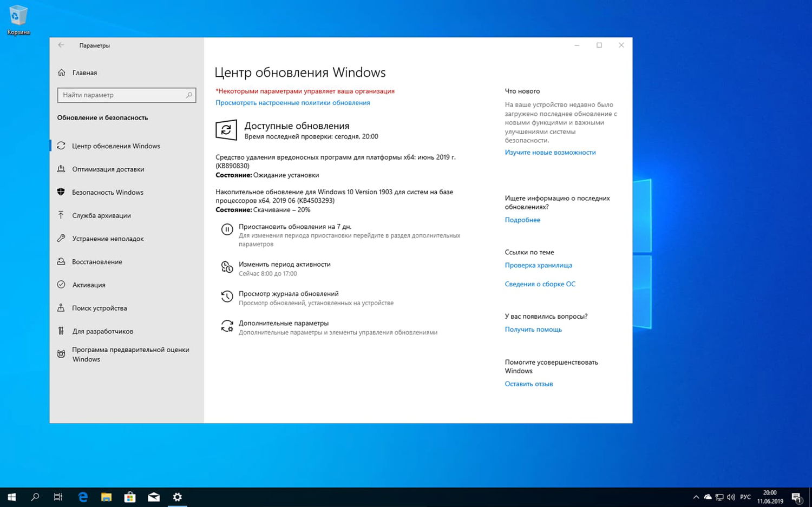The image size is (812, 507).
Task: Select Поиск устройства in the sidebar
Action: tap(99, 308)
